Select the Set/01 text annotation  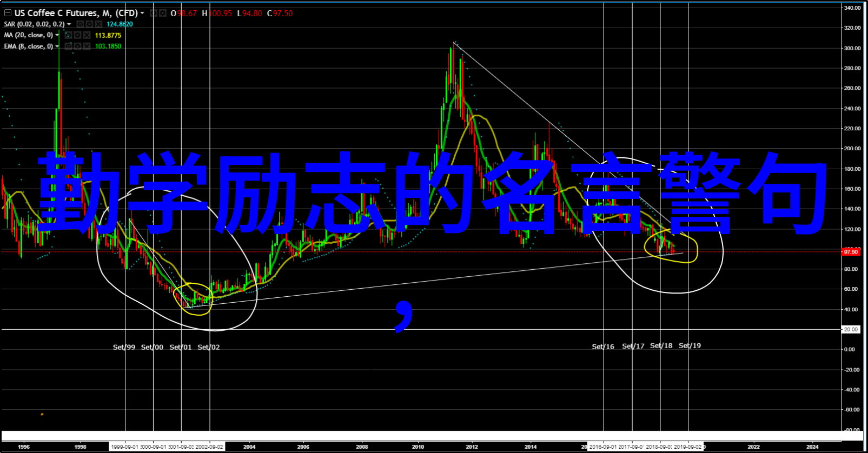[x=181, y=347]
